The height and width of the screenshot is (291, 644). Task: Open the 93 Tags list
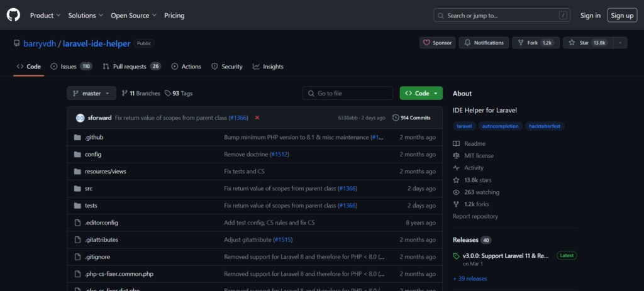[x=179, y=93]
